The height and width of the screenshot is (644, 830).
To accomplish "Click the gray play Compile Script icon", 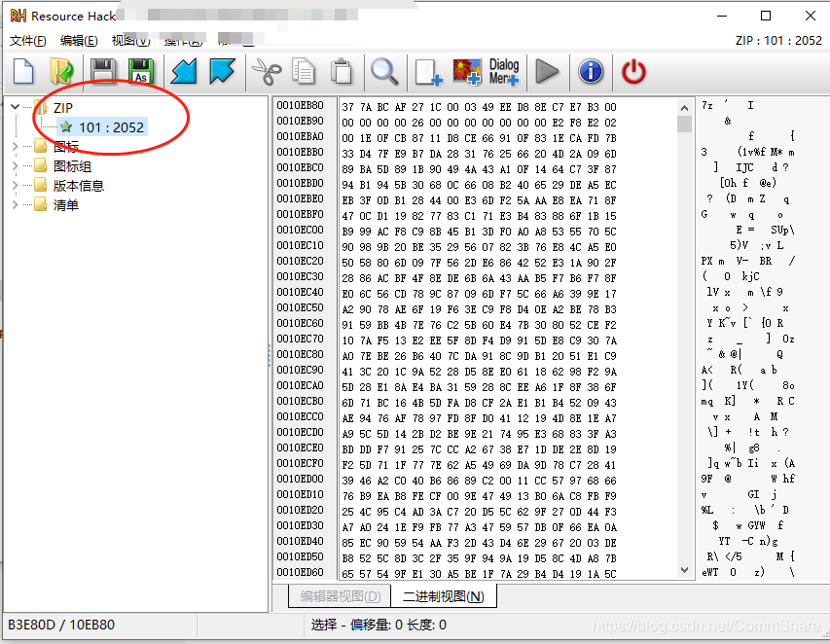I will click(547, 71).
